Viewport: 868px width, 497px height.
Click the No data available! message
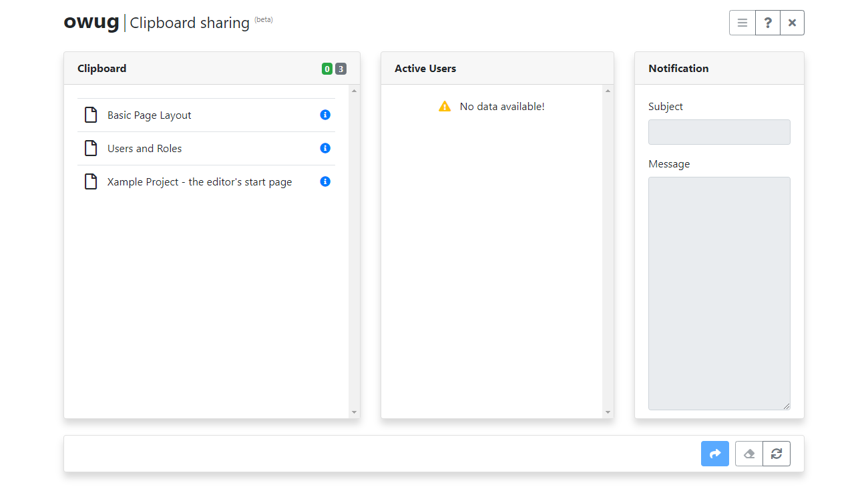[x=502, y=106]
